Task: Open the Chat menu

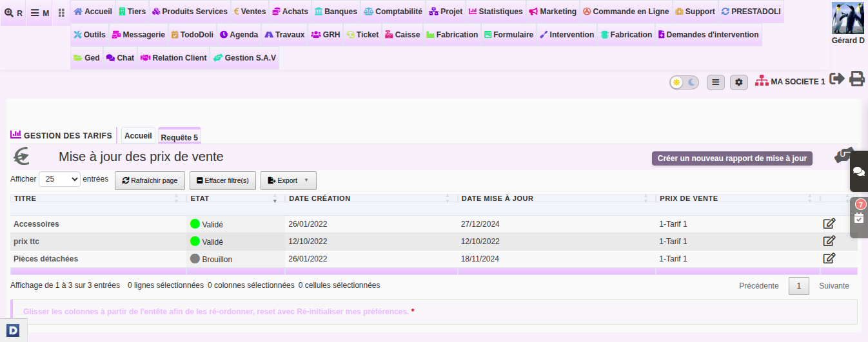Action: [120, 58]
